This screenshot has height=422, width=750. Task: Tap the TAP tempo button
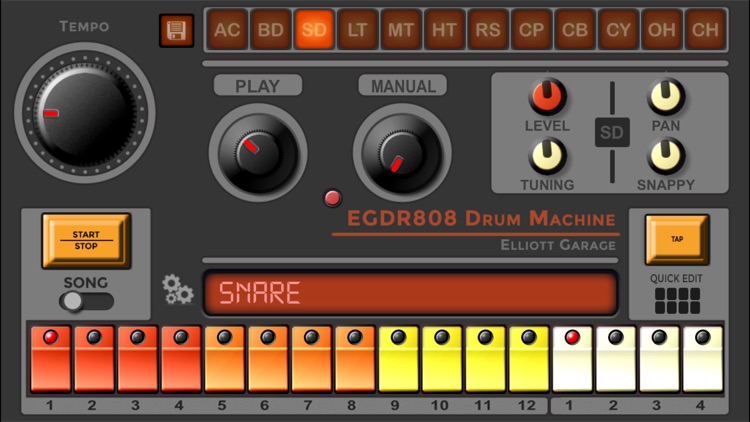pos(677,239)
